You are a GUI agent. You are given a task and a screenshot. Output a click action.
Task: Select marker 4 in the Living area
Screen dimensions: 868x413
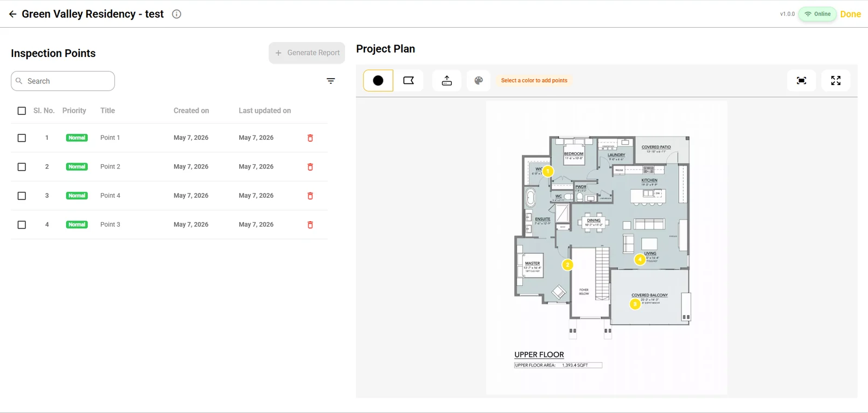pyautogui.click(x=640, y=260)
